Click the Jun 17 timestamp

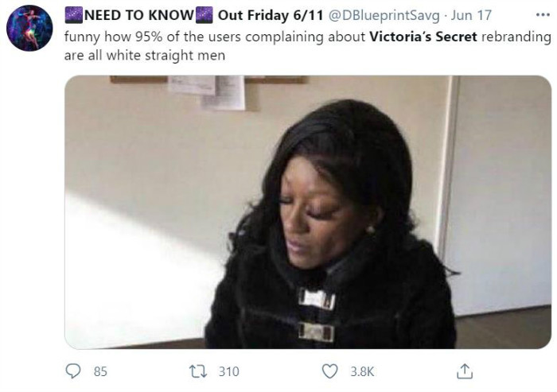pos(471,15)
